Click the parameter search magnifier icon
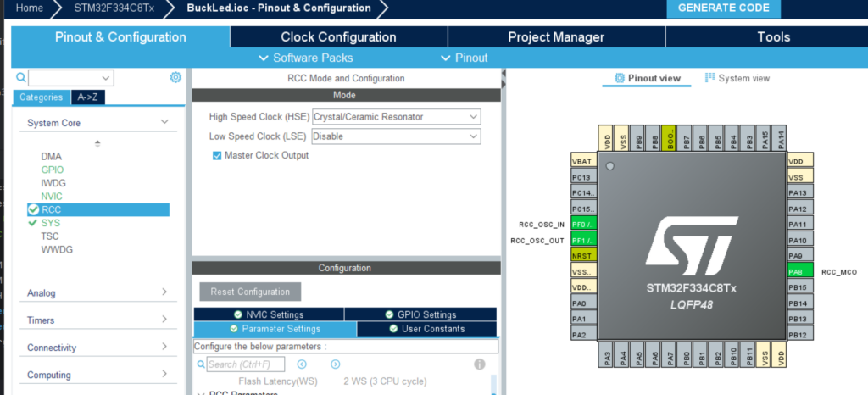The image size is (868, 395). pos(202,364)
